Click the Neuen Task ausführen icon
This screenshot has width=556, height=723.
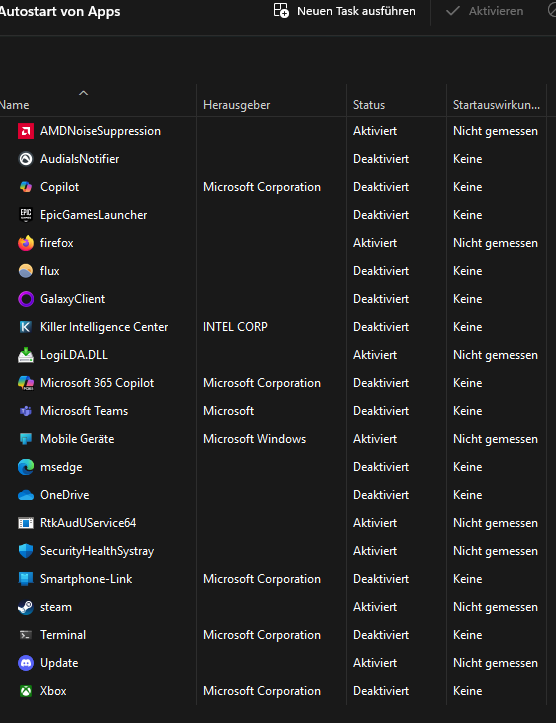(281, 11)
